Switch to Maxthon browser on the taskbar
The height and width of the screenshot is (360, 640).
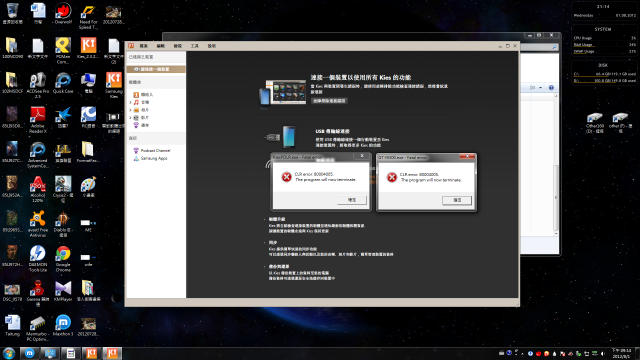(29, 353)
